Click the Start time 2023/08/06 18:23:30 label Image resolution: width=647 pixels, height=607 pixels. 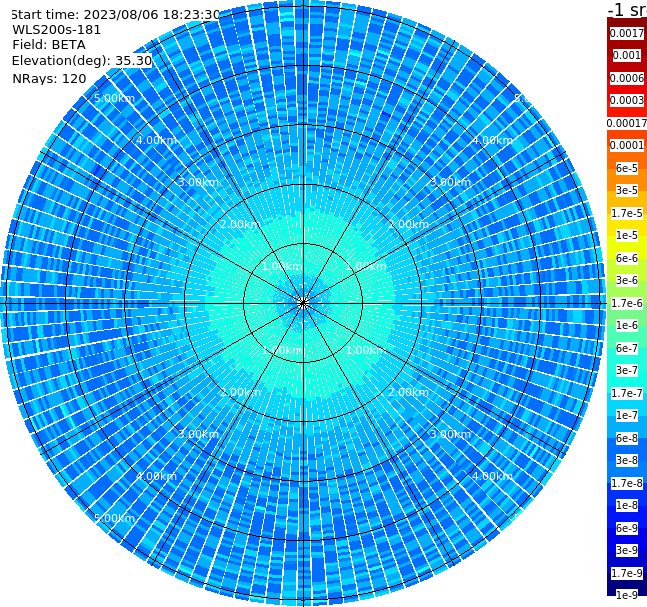(115, 14)
